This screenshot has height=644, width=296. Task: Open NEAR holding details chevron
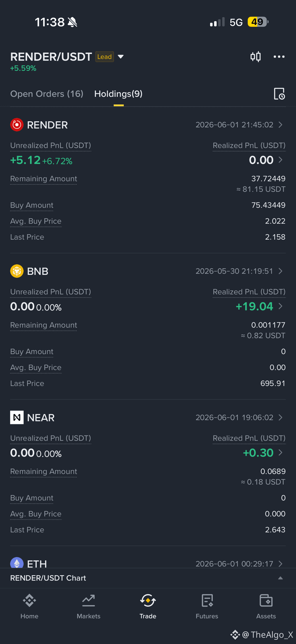(281, 418)
